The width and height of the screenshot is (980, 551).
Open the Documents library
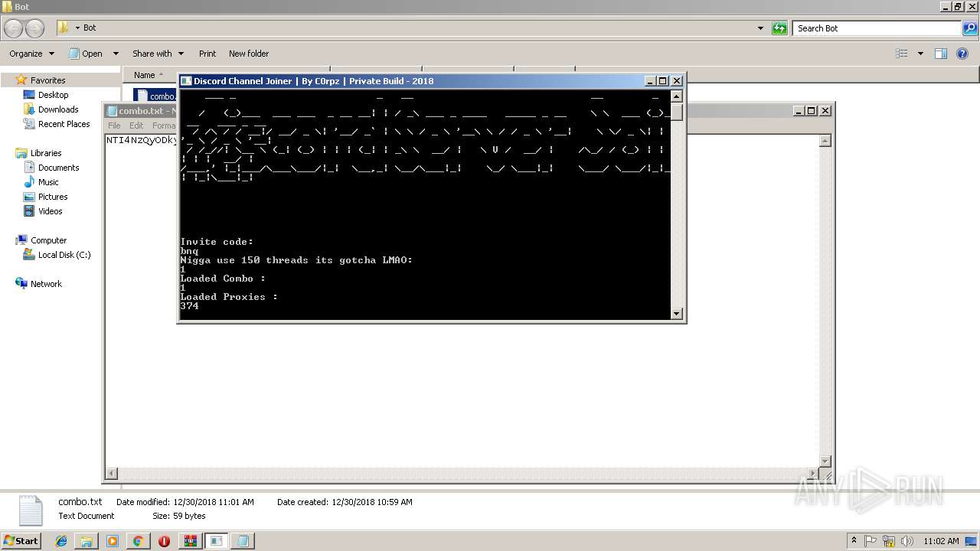coord(58,168)
